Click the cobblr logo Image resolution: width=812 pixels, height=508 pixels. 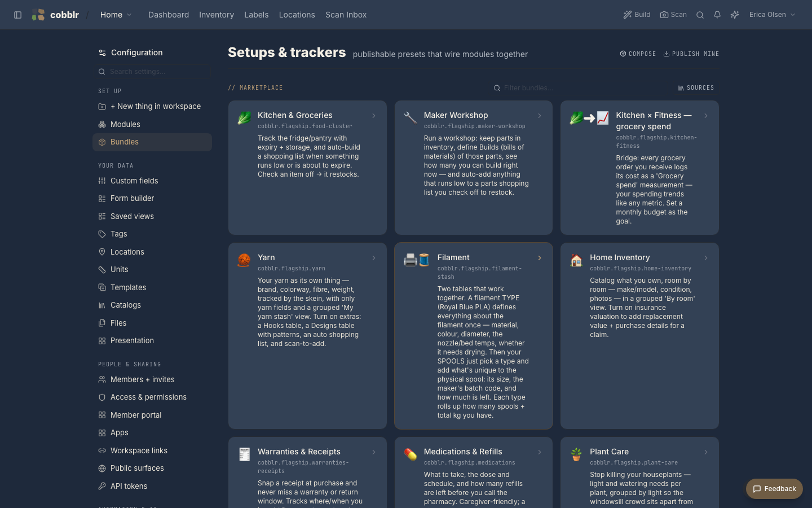click(x=55, y=15)
